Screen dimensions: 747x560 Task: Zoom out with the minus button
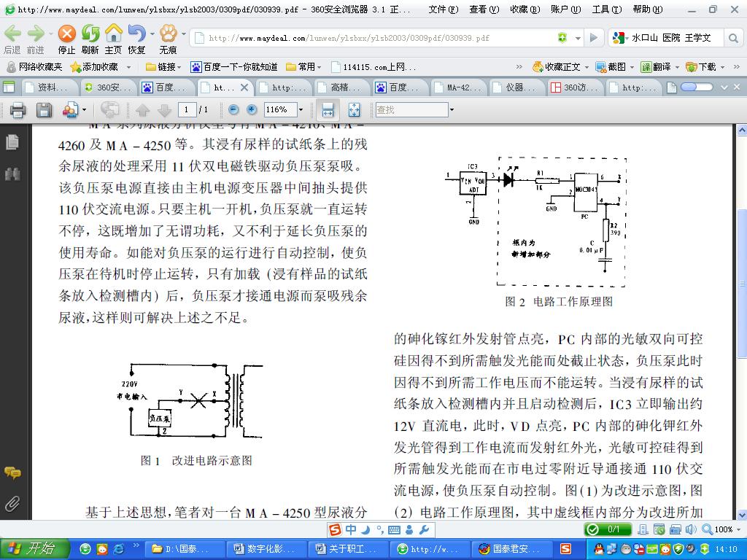[x=233, y=110]
